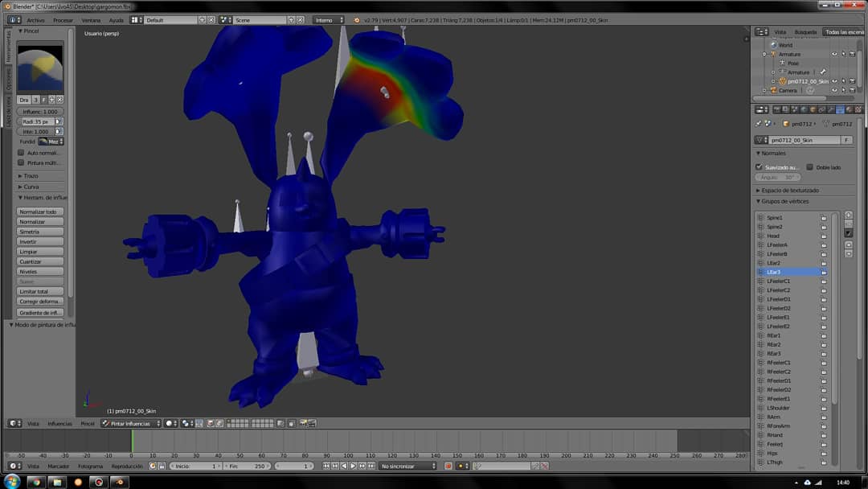
Task: Open the Pincel menu in viewport header
Action: (88, 424)
